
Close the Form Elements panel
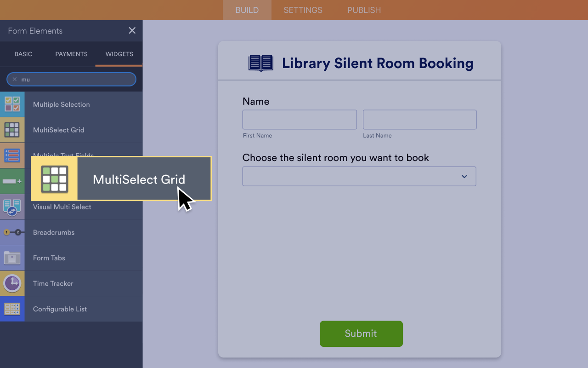(x=132, y=31)
